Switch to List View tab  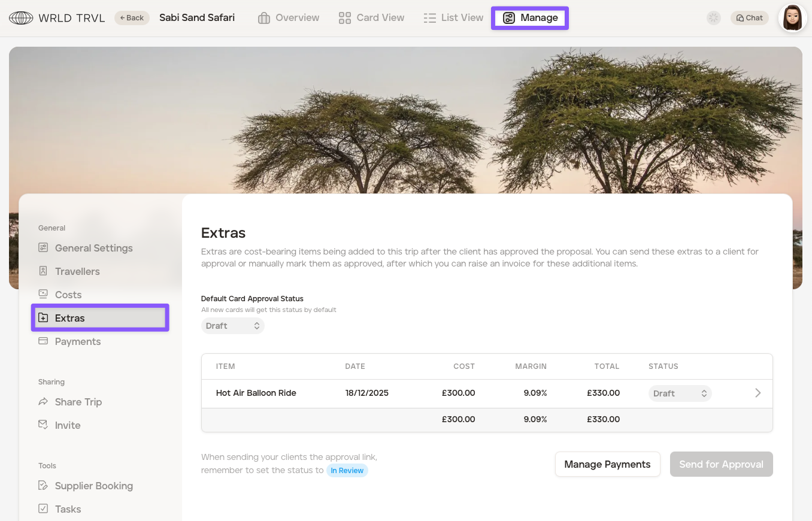[x=453, y=18]
